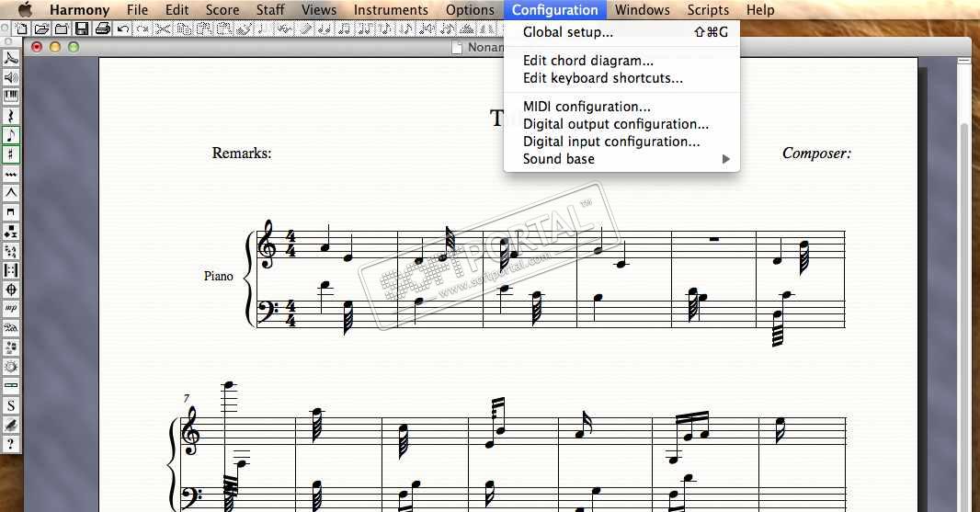Screen dimensions: 980x512
Task: Select the coda symbol palette
Action: click(x=11, y=290)
